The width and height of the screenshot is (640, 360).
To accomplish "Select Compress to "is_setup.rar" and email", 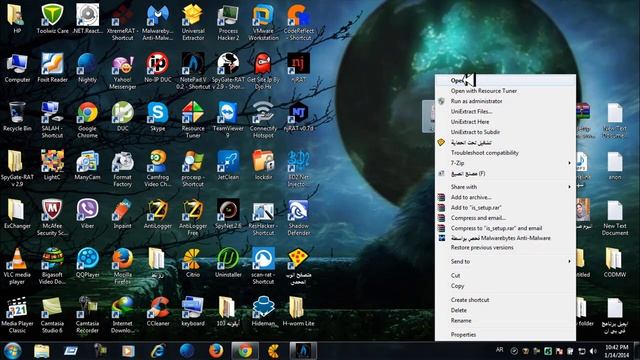I will click(505, 228).
